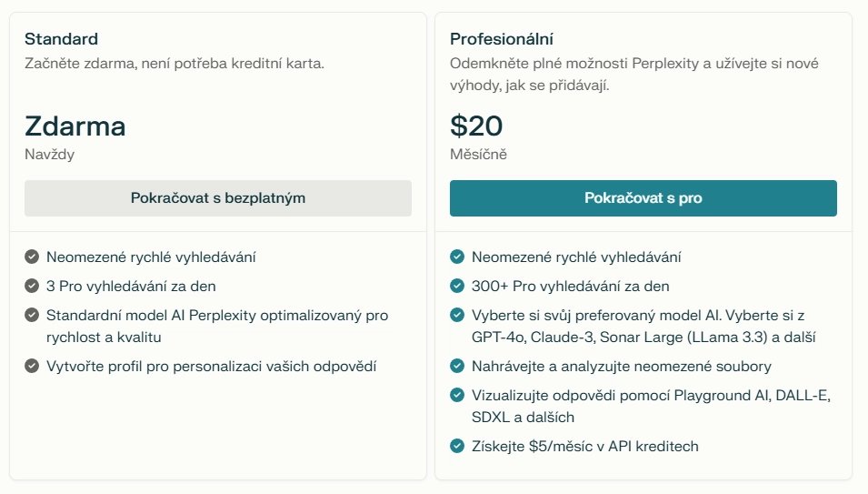Click checkmark icon next to '3 Pro vyhledávání za den'
868x494 pixels.
pos(32,286)
